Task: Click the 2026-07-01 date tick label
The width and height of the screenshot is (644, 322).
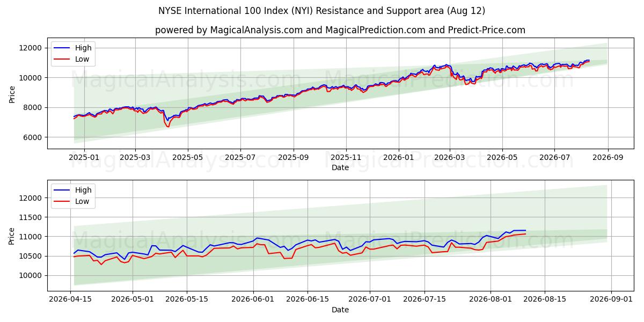Action: click(x=370, y=299)
